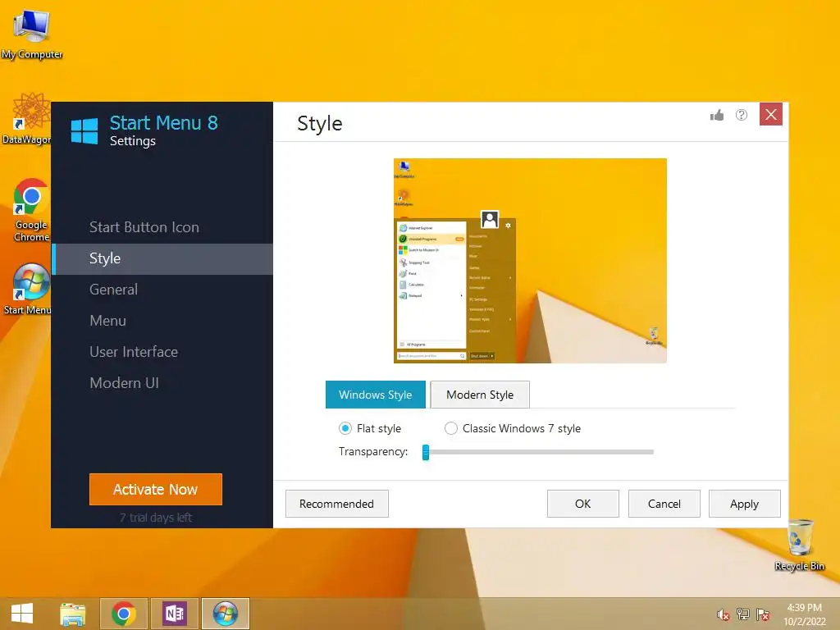Open File Explorer from taskbar
The width and height of the screenshot is (840, 630).
(x=72, y=614)
